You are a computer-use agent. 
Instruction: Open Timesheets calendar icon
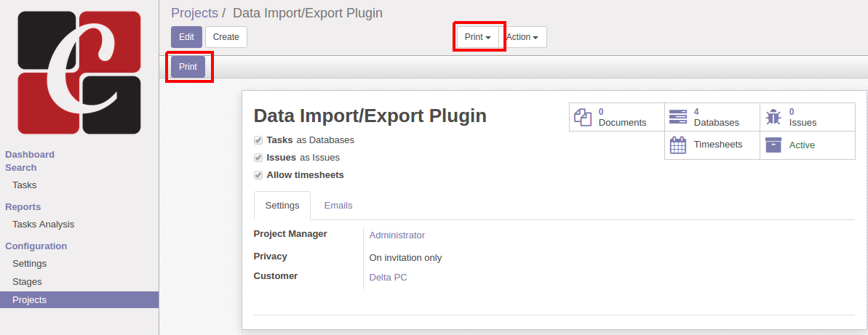pyautogui.click(x=678, y=145)
